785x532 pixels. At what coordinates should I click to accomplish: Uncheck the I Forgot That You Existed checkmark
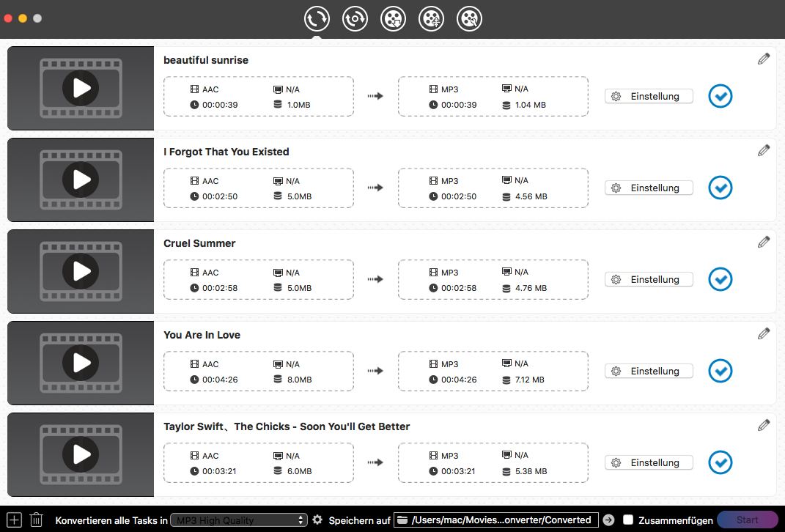pos(720,188)
